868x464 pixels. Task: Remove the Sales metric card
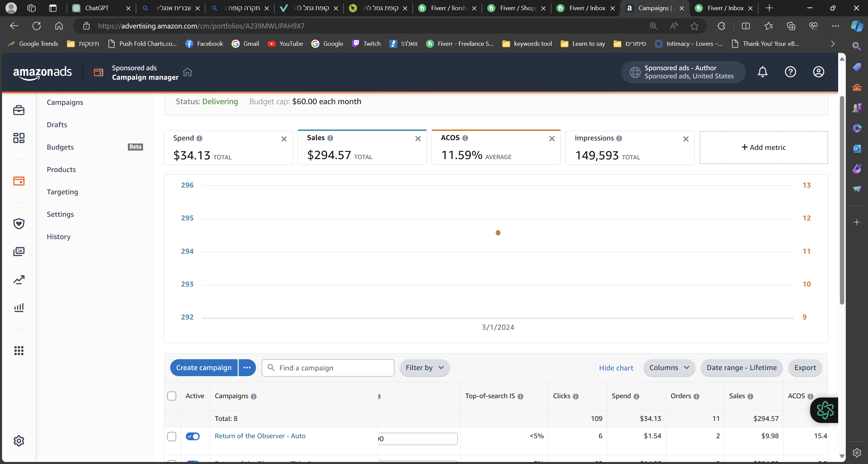tap(418, 139)
